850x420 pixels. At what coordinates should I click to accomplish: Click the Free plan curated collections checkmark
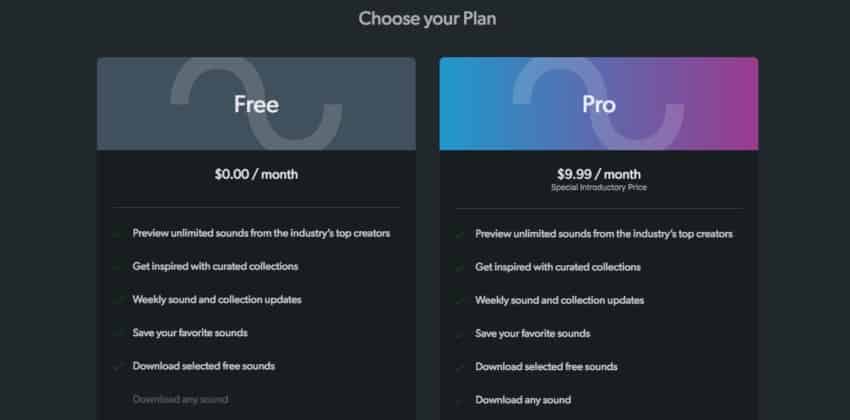pyautogui.click(x=117, y=267)
